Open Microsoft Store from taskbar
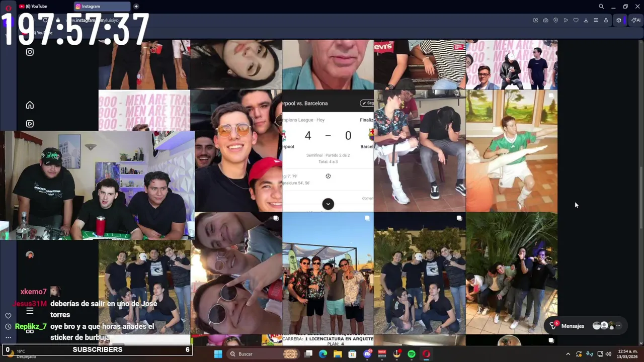 (x=352, y=354)
